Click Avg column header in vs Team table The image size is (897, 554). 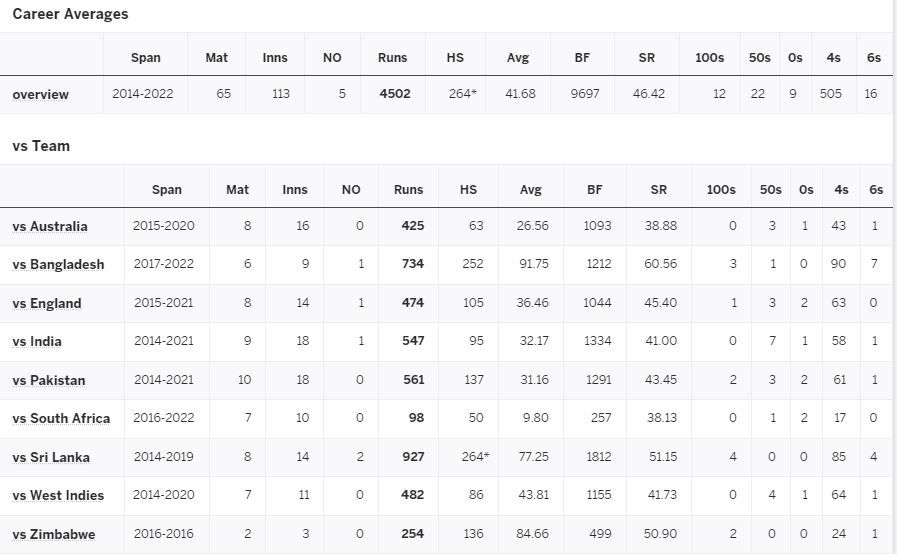pos(530,189)
